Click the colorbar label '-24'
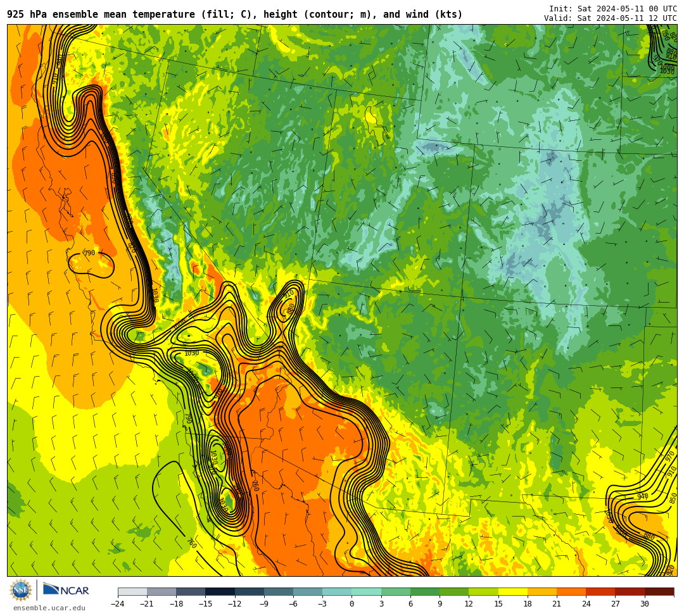Viewport: 684px width, 616px height. point(118,604)
